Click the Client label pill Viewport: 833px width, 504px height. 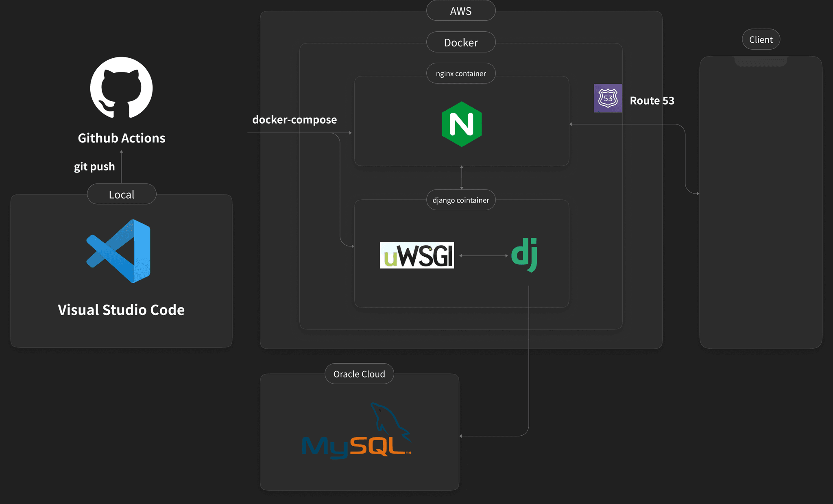(x=761, y=39)
